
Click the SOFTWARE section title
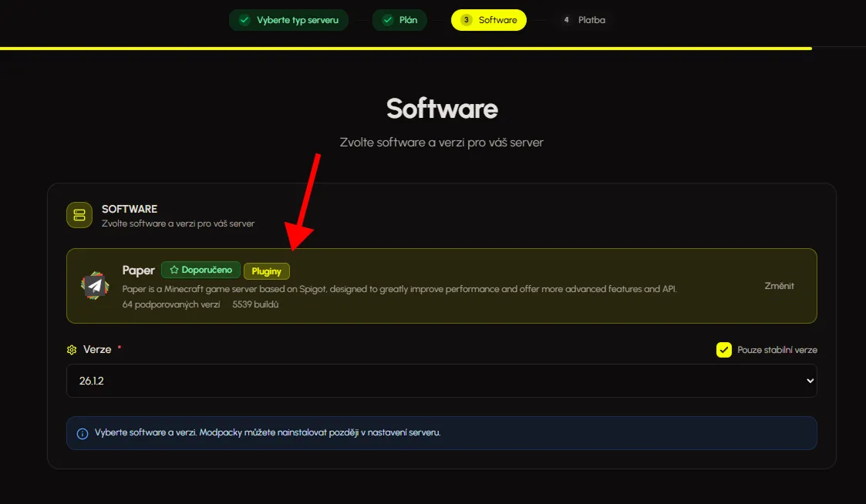pos(130,209)
